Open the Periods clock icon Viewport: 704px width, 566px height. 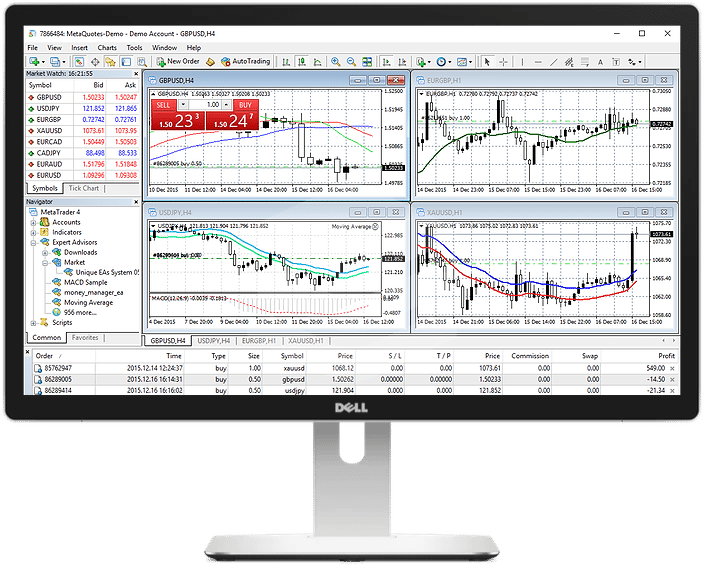(x=441, y=61)
